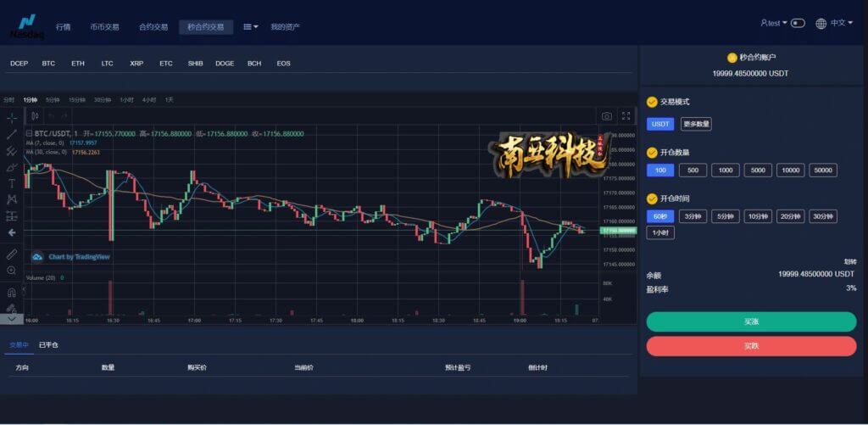Viewport: 868px width, 425px height.
Task: Open the prediction and measurement tools
Action: point(12,216)
